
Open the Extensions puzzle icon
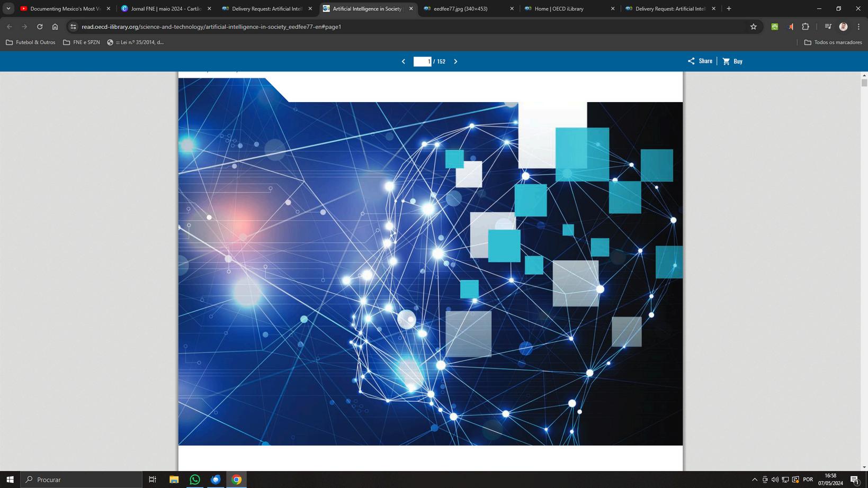point(806,26)
